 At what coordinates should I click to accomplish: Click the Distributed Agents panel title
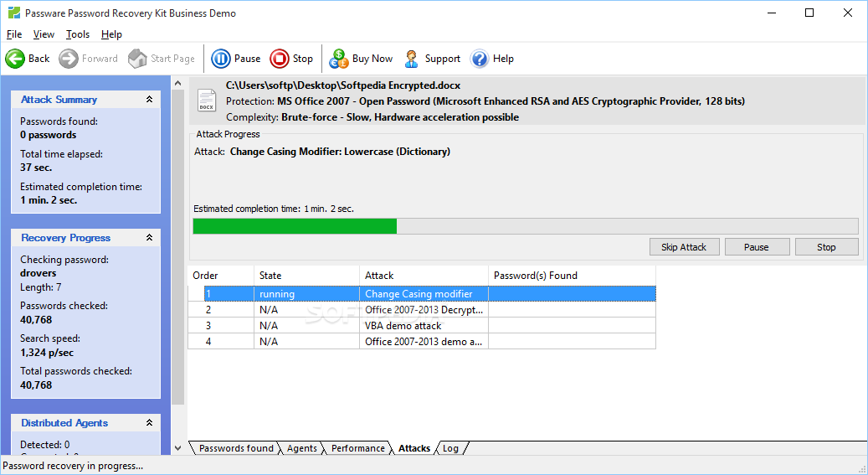tap(64, 422)
